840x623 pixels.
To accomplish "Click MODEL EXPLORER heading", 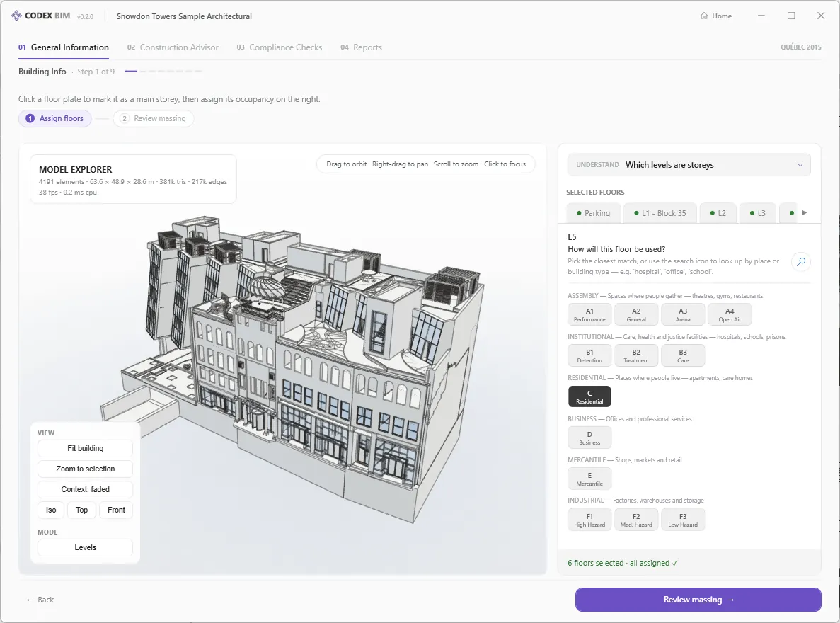I will click(76, 169).
